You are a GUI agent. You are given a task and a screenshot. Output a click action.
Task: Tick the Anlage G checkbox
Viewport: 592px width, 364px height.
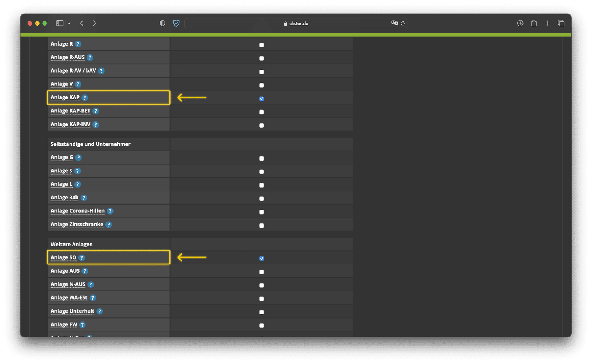point(262,158)
